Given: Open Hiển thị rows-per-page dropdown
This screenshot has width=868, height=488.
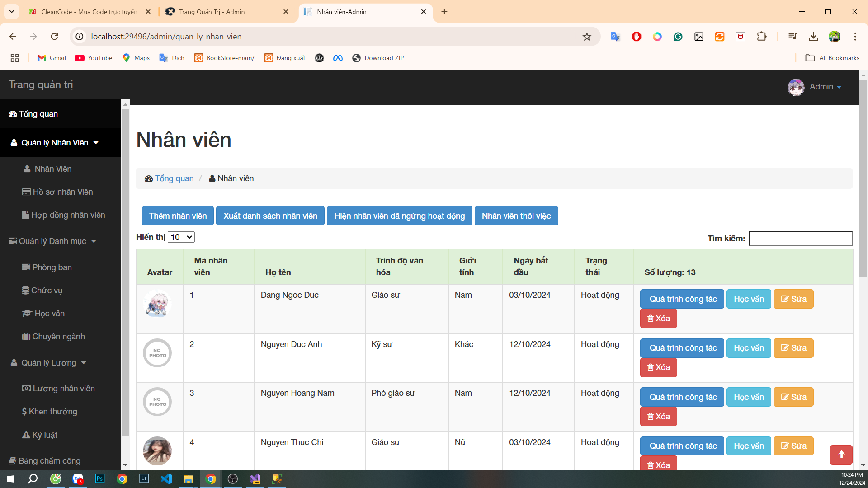Looking at the screenshot, I should (181, 237).
